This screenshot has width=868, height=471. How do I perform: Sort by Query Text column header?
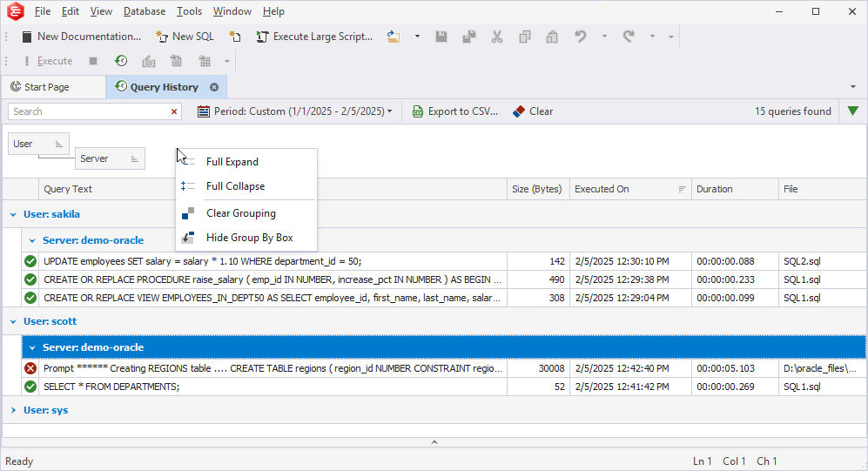273,189
